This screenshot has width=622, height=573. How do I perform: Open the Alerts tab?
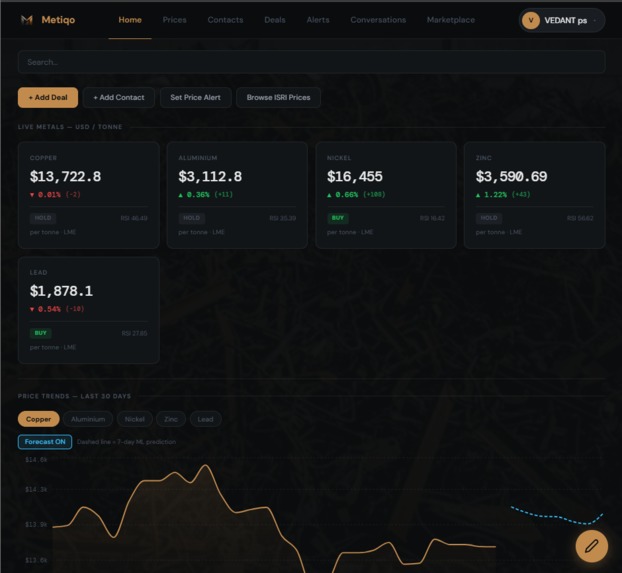coord(318,20)
